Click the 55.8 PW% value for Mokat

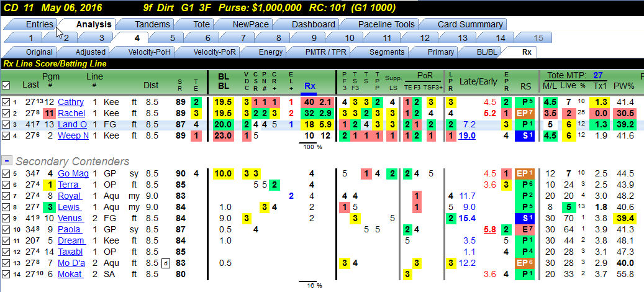click(624, 274)
